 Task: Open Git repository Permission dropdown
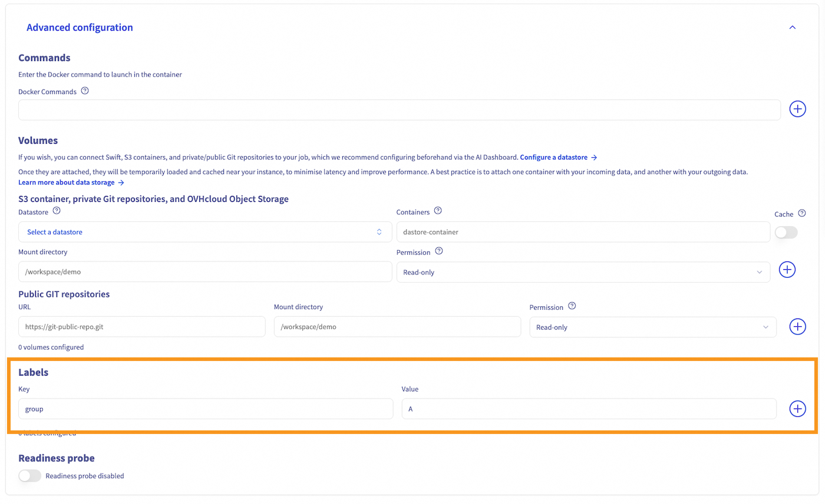652,327
